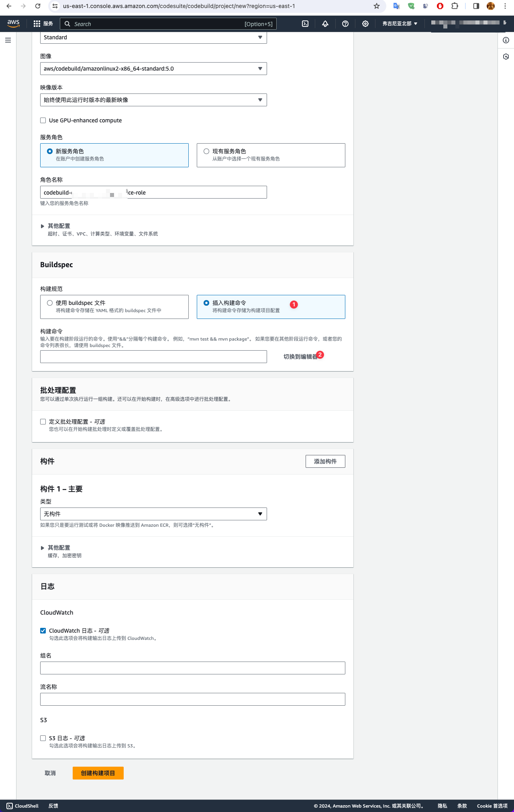Open region selector 弗吉尼亚北部
514x812 pixels.
[x=400, y=24]
